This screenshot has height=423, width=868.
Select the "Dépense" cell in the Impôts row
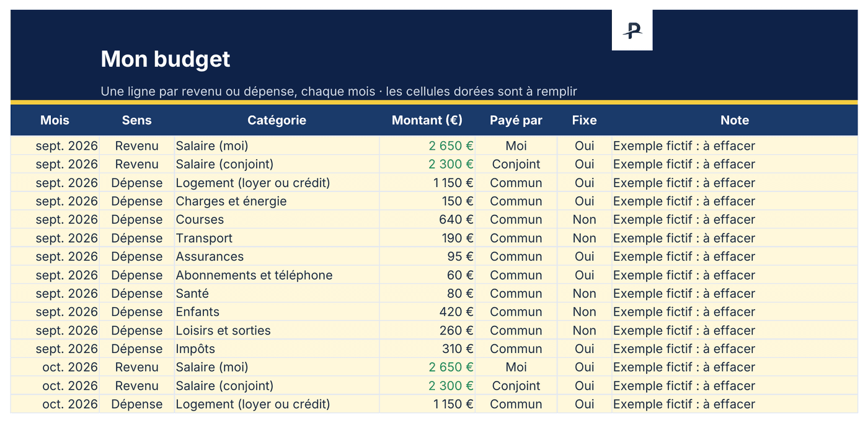pos(137,349)
